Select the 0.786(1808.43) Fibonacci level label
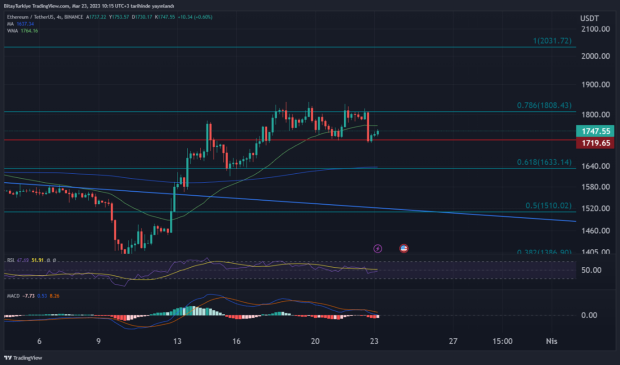 (544, 105)
